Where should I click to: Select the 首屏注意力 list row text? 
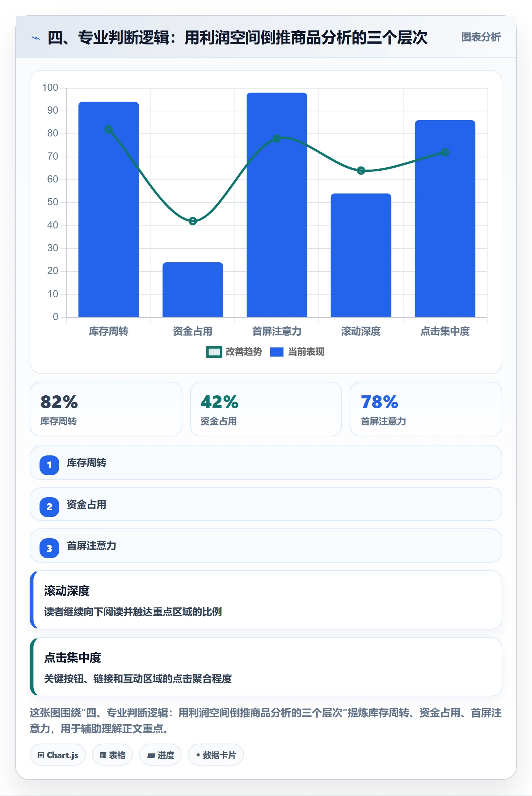click(92, 546)
